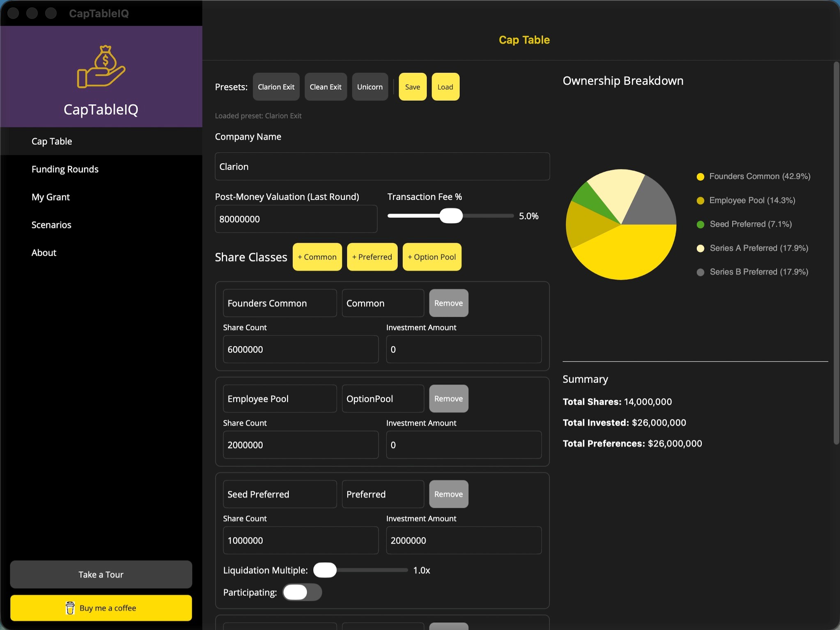Click the Employee Pool legend dot
The image size is (840, 630).
700,200
